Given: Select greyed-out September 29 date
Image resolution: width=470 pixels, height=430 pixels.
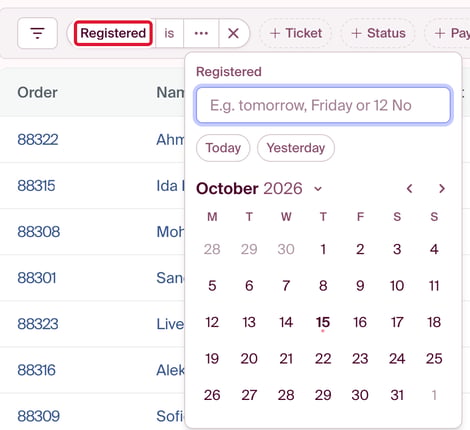Looking at the screenshot, I should 249,249.
